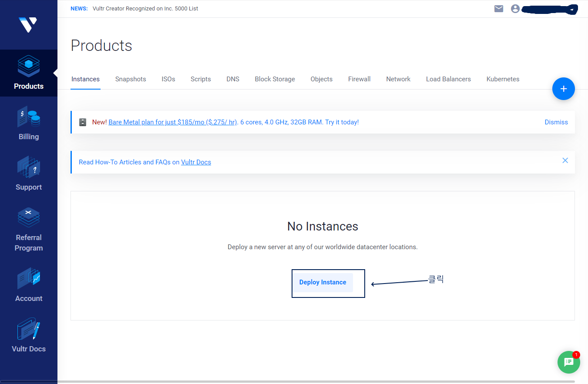Select the Kubernetes tab
Image resolution: width=588 pixels, height=384 pixels.
click(503, 79)
